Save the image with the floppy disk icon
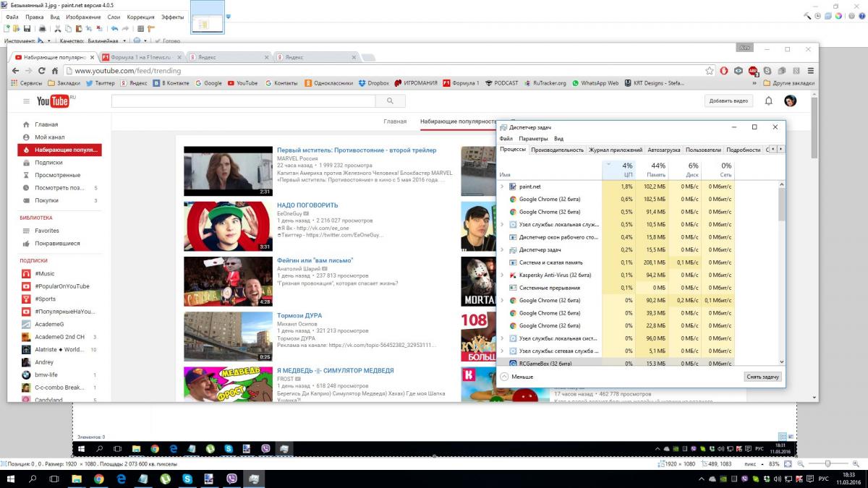The image size is (868, 488). (x=27, y=29)
